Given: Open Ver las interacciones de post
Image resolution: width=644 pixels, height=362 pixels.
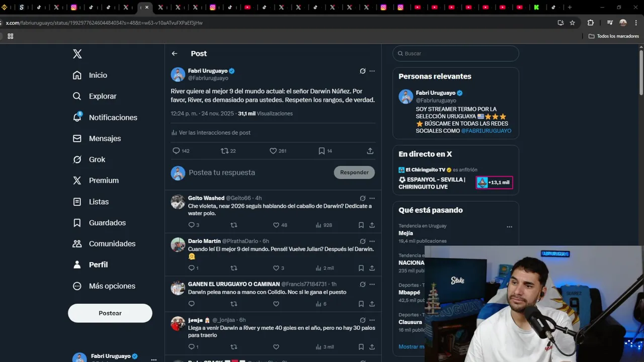Looking at the screenshot, I should [x=211, y=133].
